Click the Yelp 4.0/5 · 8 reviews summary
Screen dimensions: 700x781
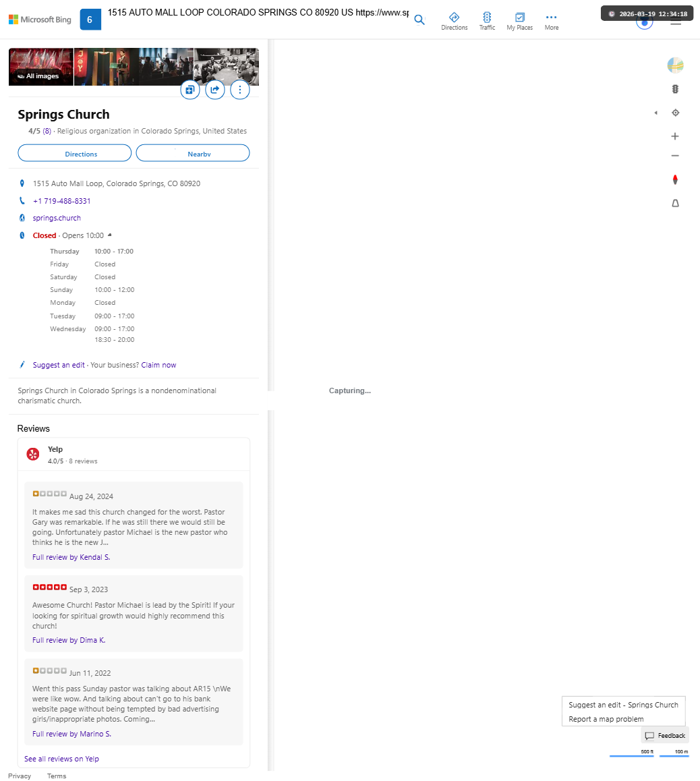click(x=73, y=461)
